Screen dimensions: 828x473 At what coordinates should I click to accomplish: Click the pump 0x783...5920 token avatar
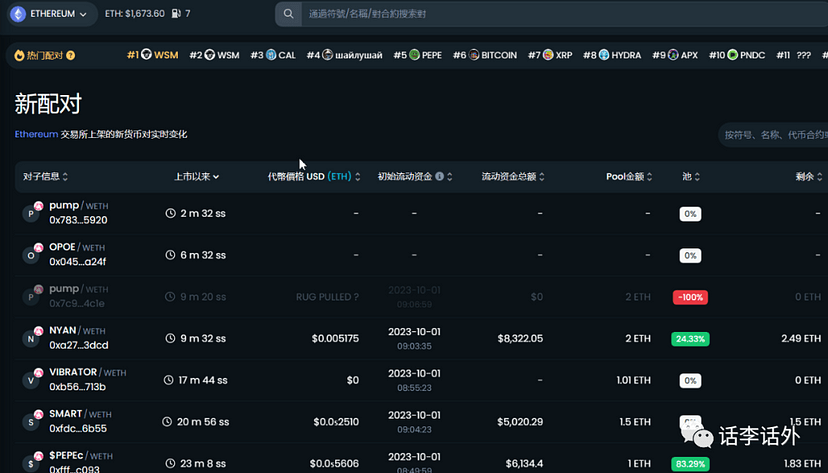click(31, 213)
